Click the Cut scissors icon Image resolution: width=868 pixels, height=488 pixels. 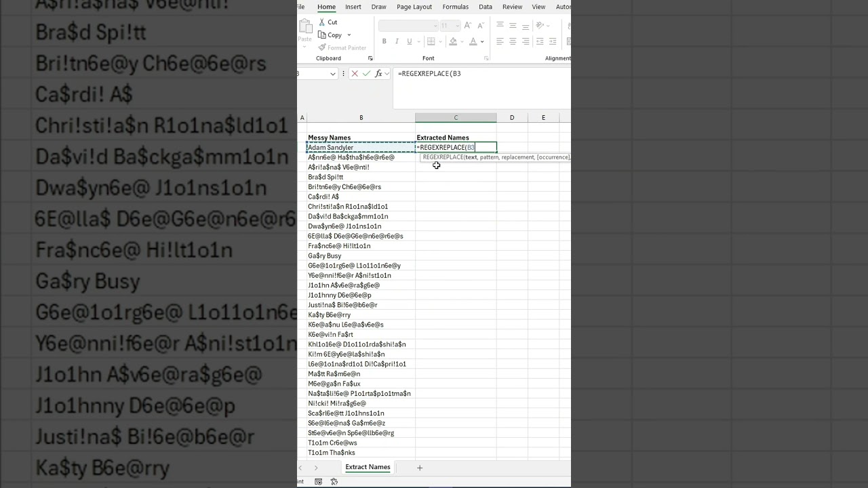click(x=322, y=22)
